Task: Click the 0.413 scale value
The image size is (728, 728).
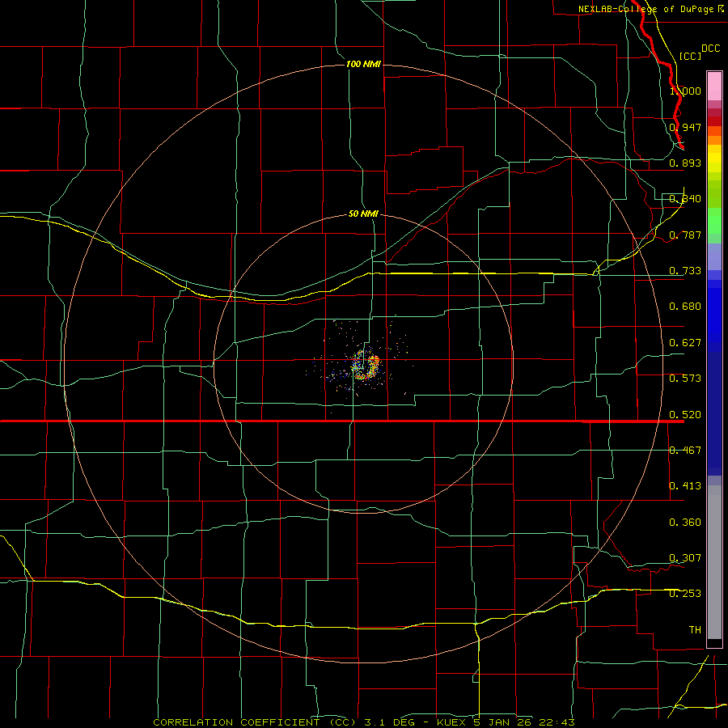Action: click(685, 486)
